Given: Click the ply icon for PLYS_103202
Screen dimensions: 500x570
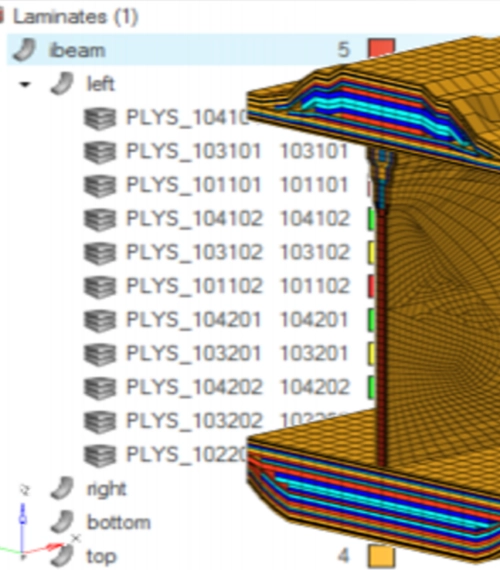Looking at the screenshot, I should pos(100,421).
